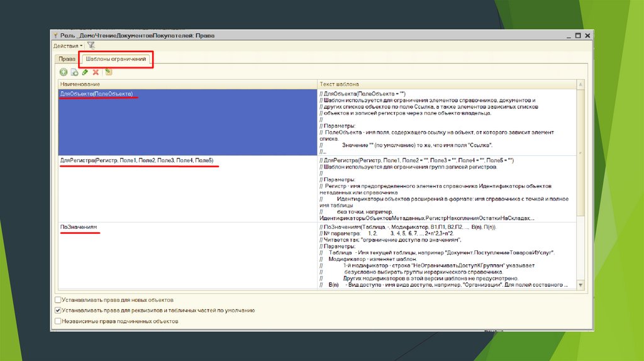Image resolution: width=644 pixels, height=361 pixels.
Task: Select the ДляОбъекта(ПолеОбъекта) template row
Action: [x=187, y=123]
